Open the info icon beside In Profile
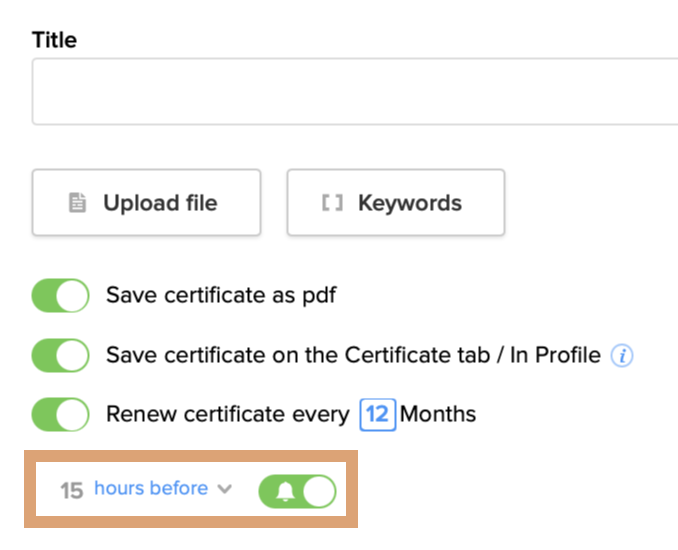 622,355
